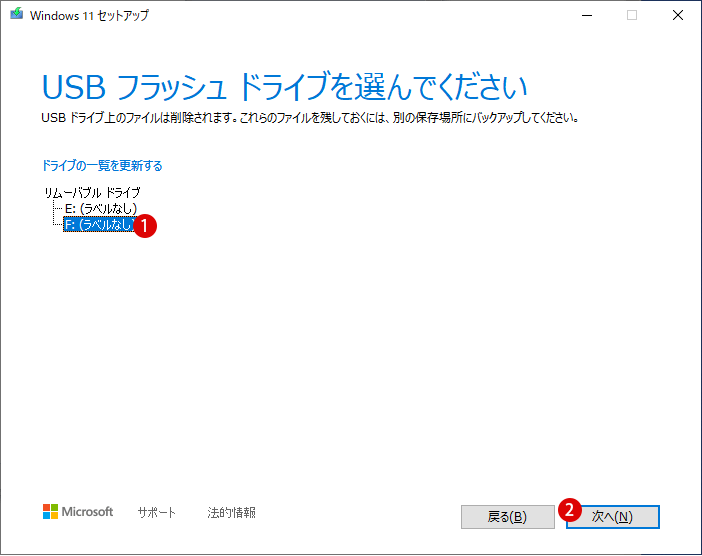The height and width of the screenshot is (556, 702).
Task: Close the Windows 11 Setup window
Action: [678, 15]
